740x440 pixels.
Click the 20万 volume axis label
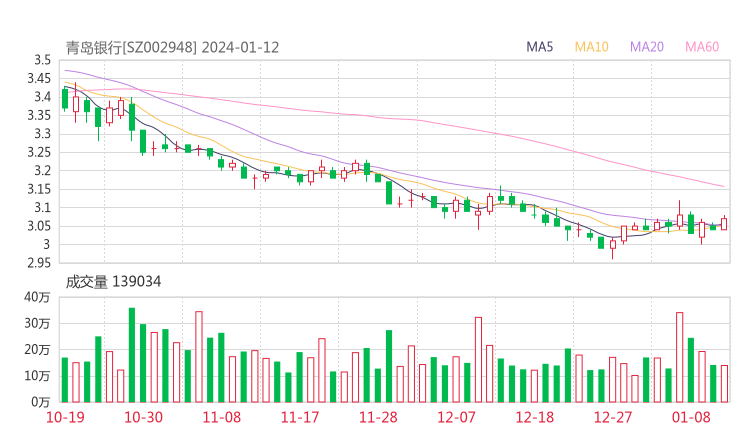pos(37,350)
